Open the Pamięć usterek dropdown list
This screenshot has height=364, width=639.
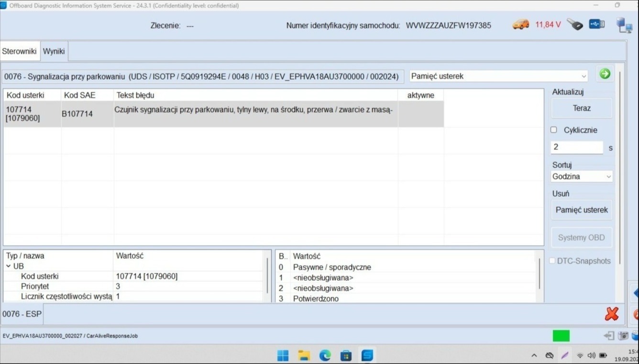click(584, 76)
